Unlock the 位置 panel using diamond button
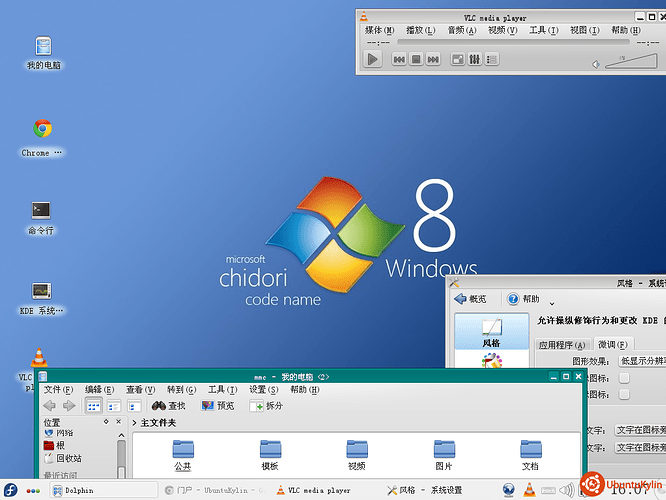The image size is (666, 500). coord(106,421)
